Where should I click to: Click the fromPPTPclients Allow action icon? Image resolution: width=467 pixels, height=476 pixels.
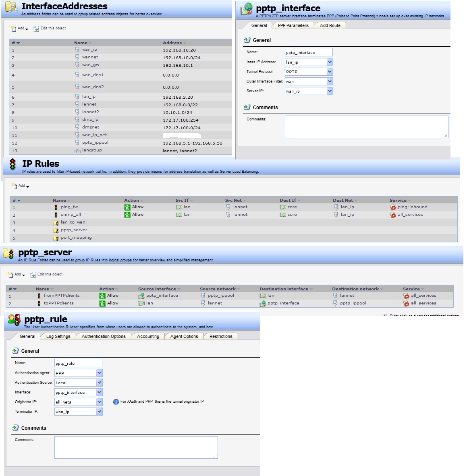click(x=102, y=296)
